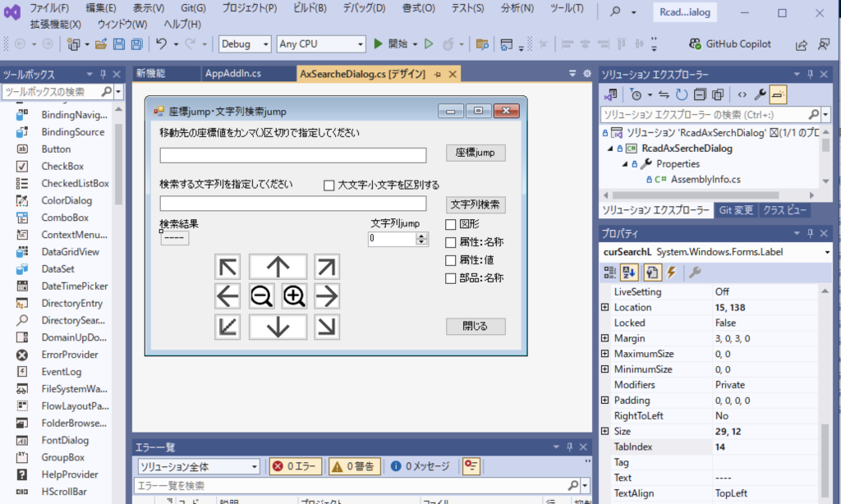The width and height of the screenshot is (841, 504).
Task: Select Button in the toolbox
Action: (56, 149)
